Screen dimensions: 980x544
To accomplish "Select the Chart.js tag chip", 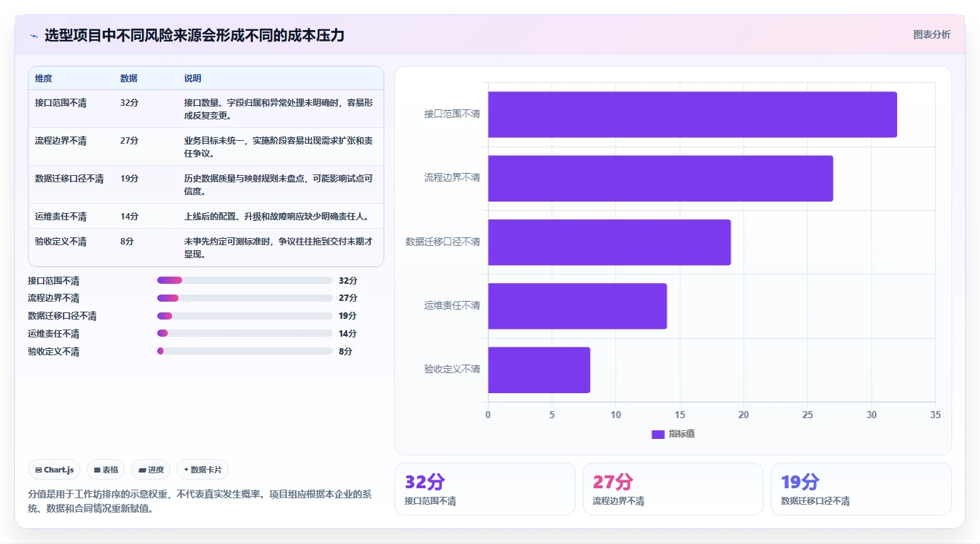I will pyautogui.click(x=54, y=470).
